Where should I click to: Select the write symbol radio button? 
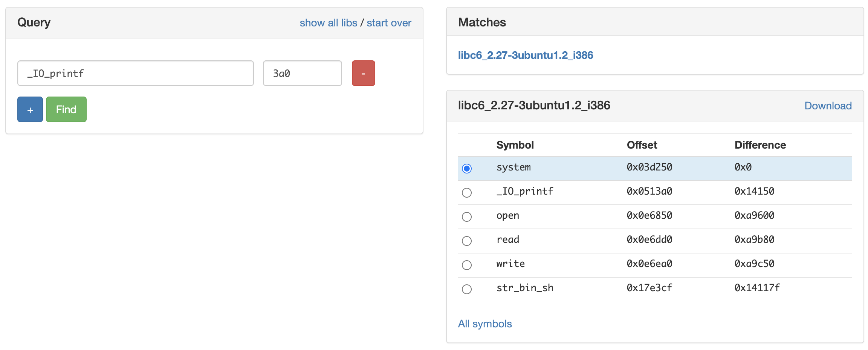coord(467,265)
